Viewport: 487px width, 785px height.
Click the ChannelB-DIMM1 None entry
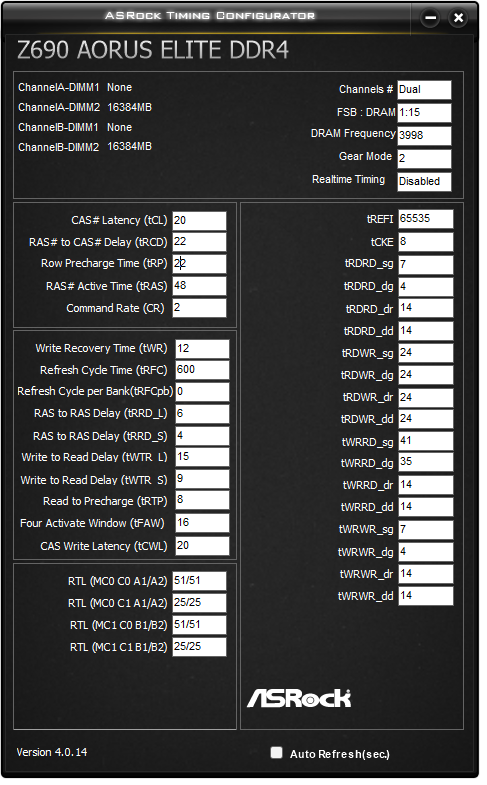[75, 128]
